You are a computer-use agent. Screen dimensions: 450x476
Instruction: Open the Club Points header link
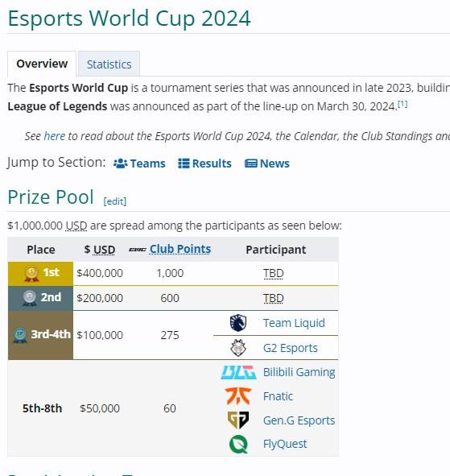click(x=180, y=249)
